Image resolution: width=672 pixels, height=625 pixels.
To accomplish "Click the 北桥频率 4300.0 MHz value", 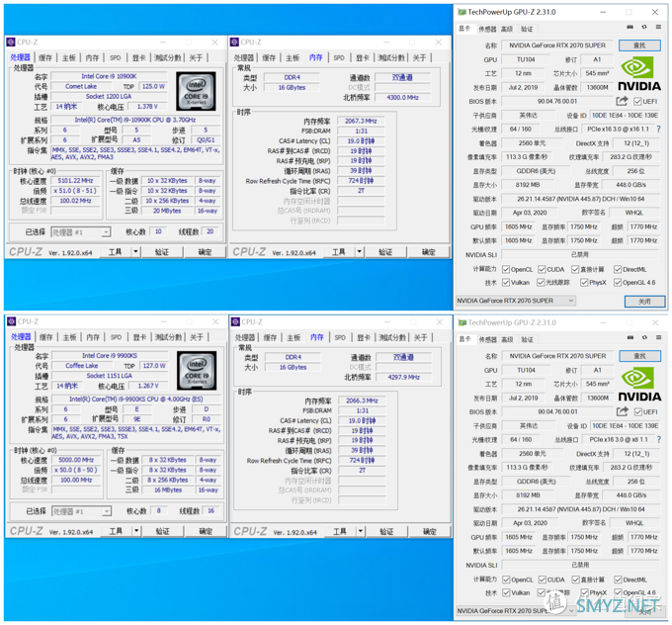I will point(403,97).
